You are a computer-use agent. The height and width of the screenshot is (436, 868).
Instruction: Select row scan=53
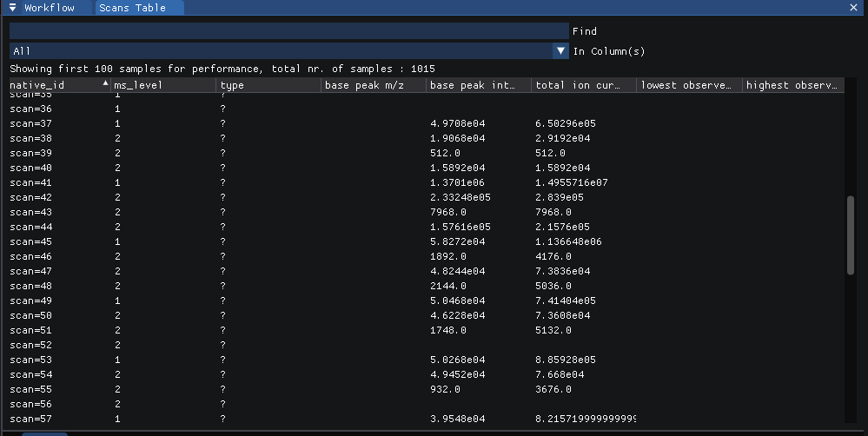coord(427,360)
